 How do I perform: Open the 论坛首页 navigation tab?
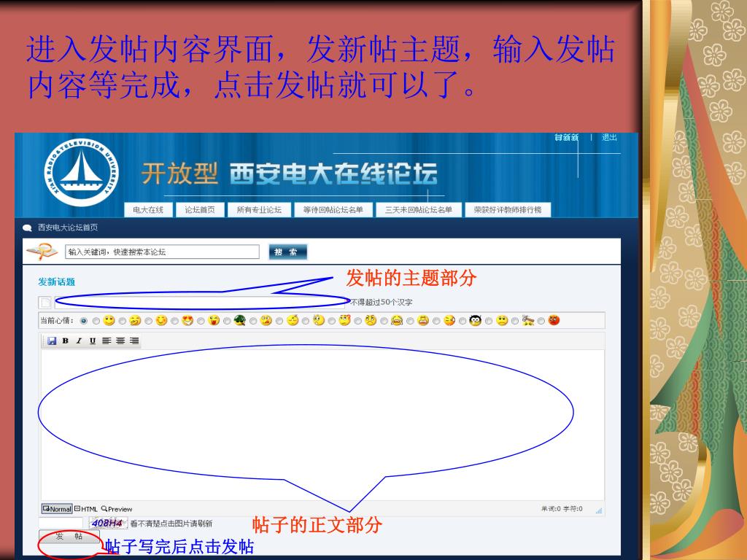coord(200,209)
